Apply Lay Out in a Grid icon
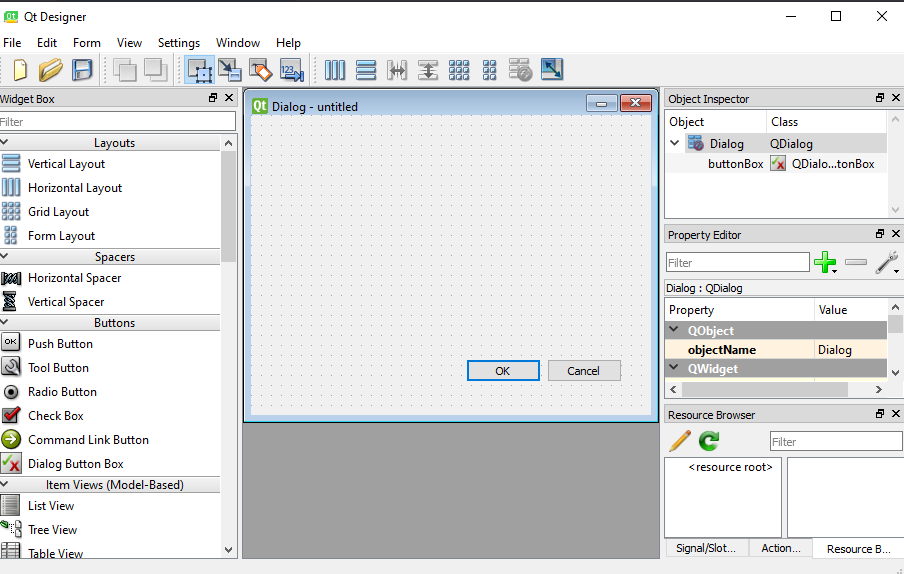This screenshot has height=574, width=904. (x=459, y=70)
